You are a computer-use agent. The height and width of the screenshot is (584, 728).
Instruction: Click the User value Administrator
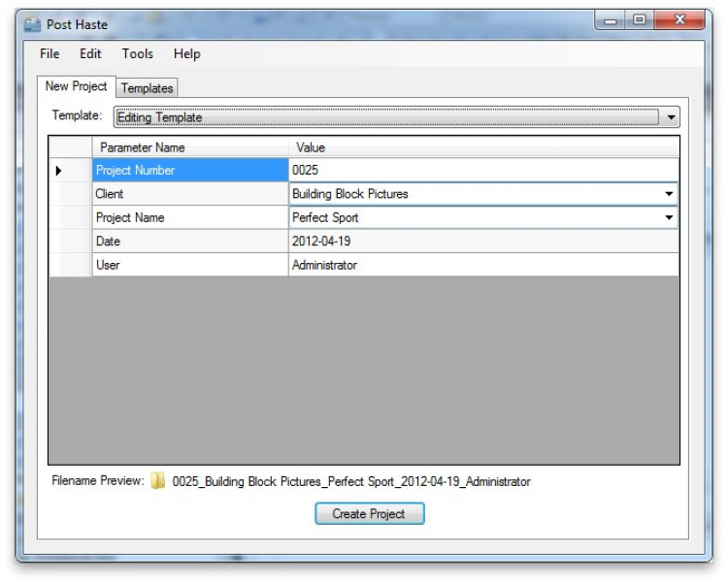coord(482,265)
